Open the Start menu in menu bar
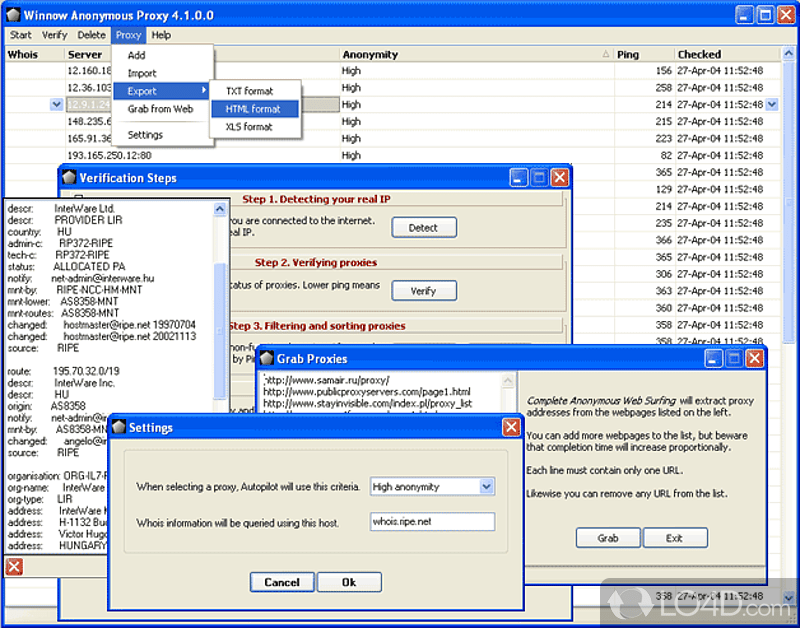The width and height of the screenshot is (800, 628). coord(20,35)
